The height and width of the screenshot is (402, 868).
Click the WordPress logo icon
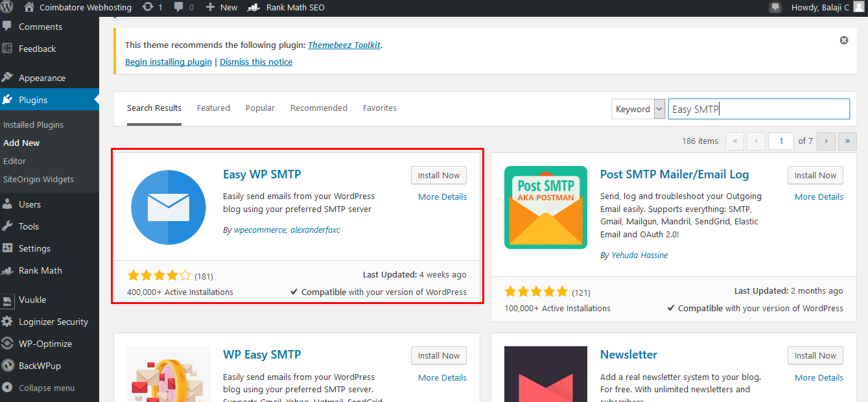coord(8,7)
